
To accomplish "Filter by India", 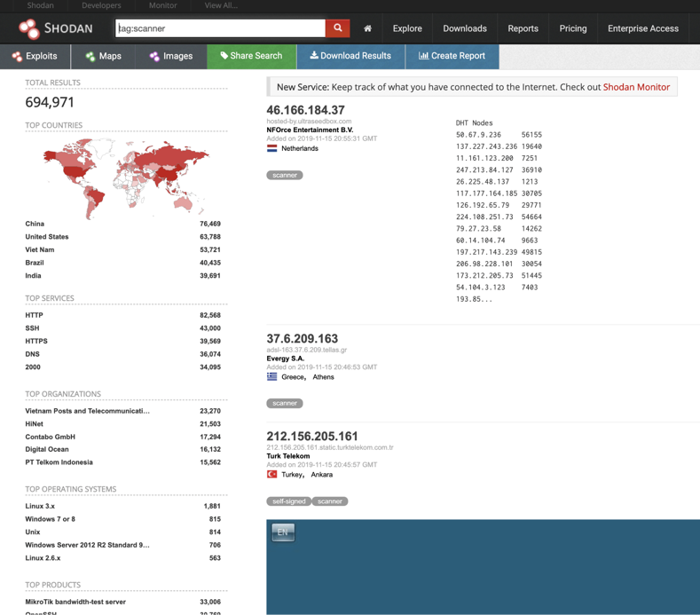I will (33, 276).
